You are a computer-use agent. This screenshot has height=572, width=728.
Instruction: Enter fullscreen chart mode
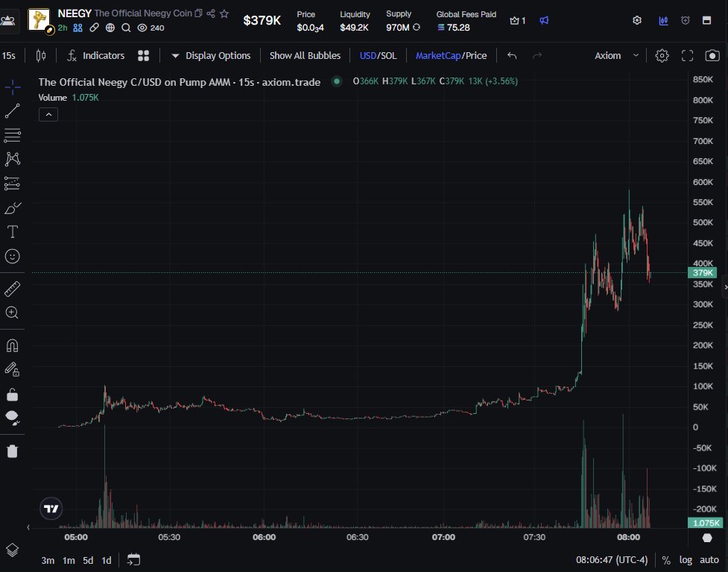pos(687,56)
